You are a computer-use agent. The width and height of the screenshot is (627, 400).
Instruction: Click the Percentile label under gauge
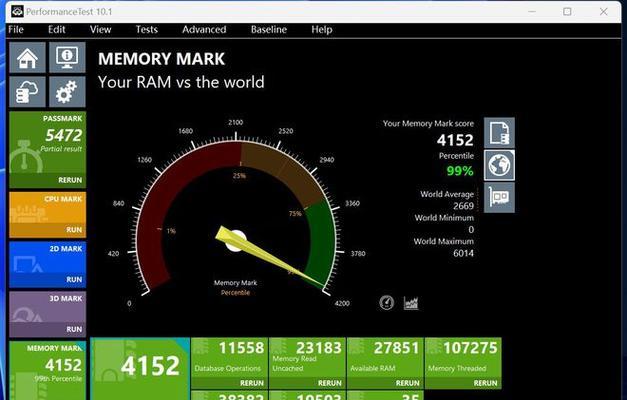coord(235,293)
